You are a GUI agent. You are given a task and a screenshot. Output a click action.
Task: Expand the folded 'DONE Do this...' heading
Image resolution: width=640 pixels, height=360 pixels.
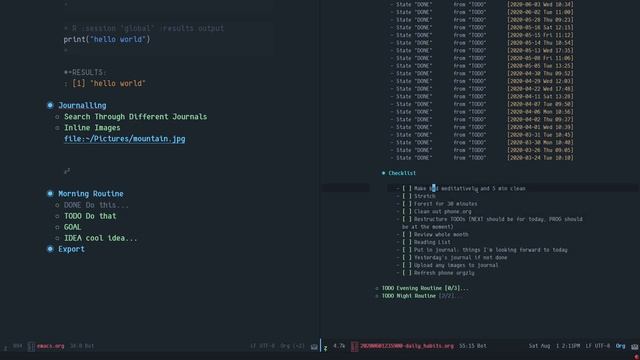tap(96, 205)
